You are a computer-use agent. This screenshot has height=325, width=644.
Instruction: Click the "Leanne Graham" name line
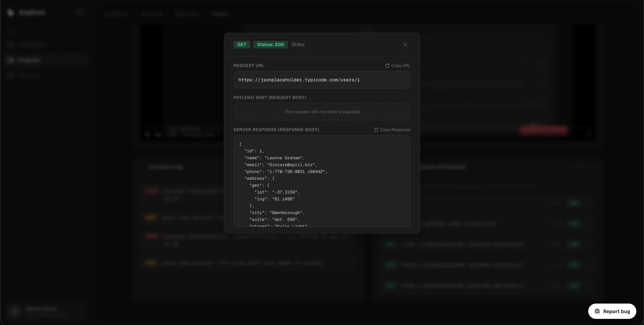274,158
